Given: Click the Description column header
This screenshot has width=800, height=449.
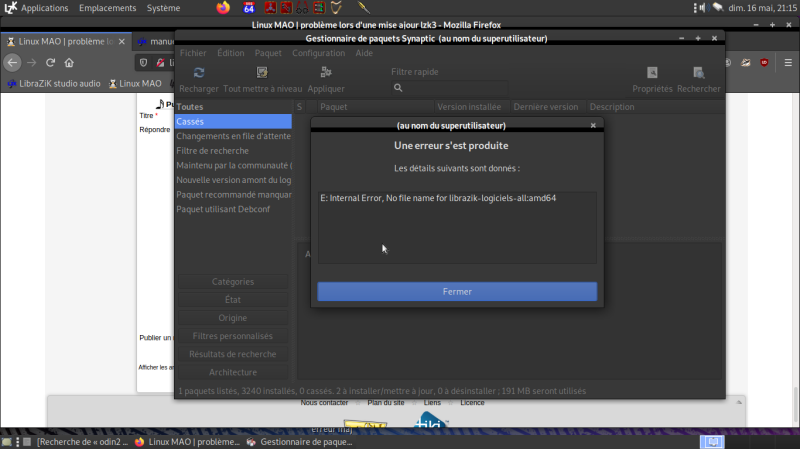Looking at the screenshot, I should (x=656, y=107).
